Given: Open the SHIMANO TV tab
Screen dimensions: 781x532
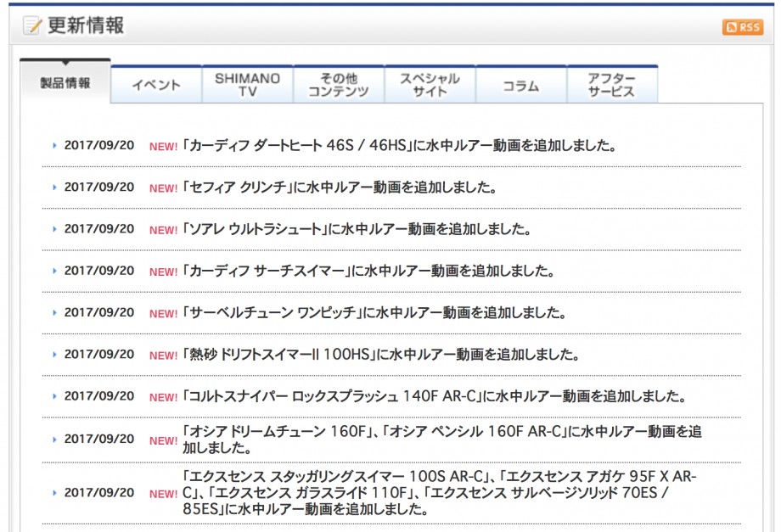Looking at the screenshot, I should (x=248, y=85).
